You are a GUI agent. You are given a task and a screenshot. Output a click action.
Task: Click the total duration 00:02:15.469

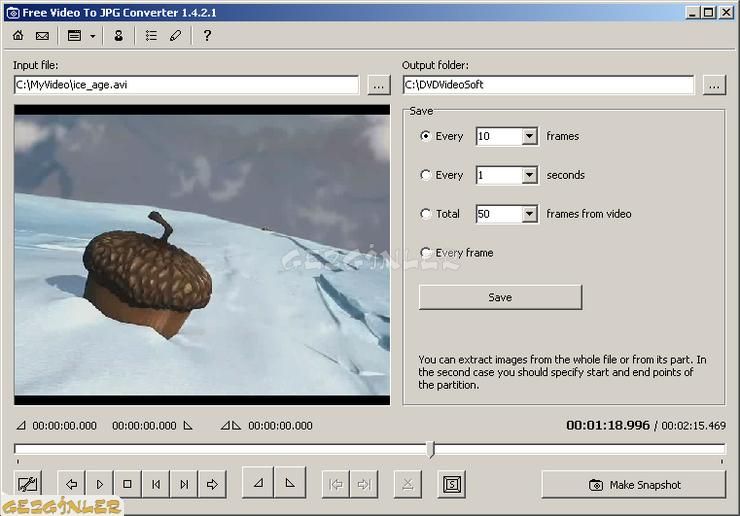(693, 426)
